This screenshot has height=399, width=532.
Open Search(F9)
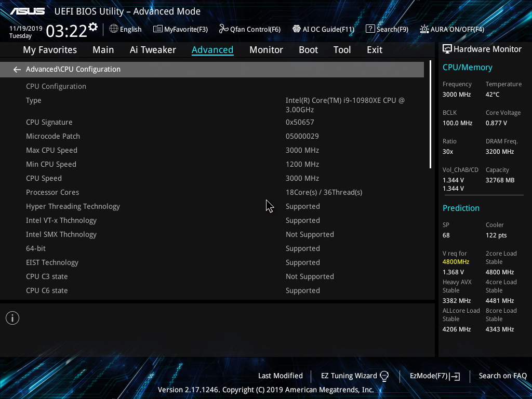point(392,29)
